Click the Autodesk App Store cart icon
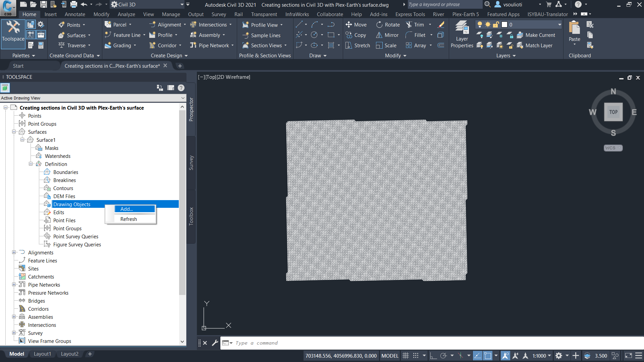Screen dimensions: 644x362 (549, 4)
